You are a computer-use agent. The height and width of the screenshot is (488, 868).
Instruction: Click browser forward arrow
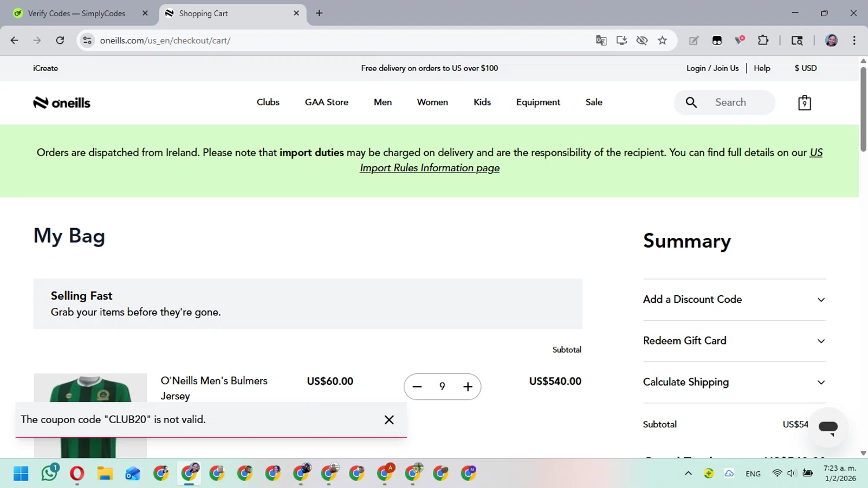click(37, 41)
